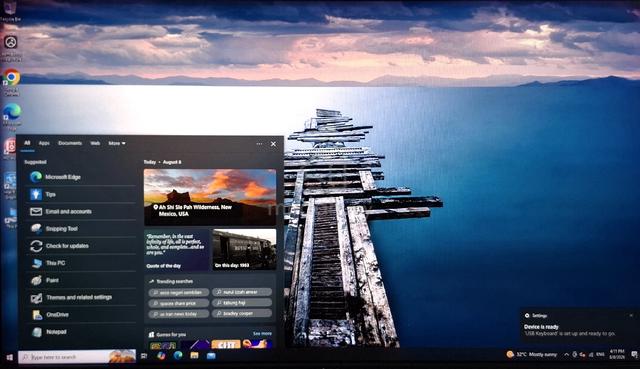Open the Tips app suggestion
Screen dimensions: 640x369
pyautogui.click(x=80, y=194)
